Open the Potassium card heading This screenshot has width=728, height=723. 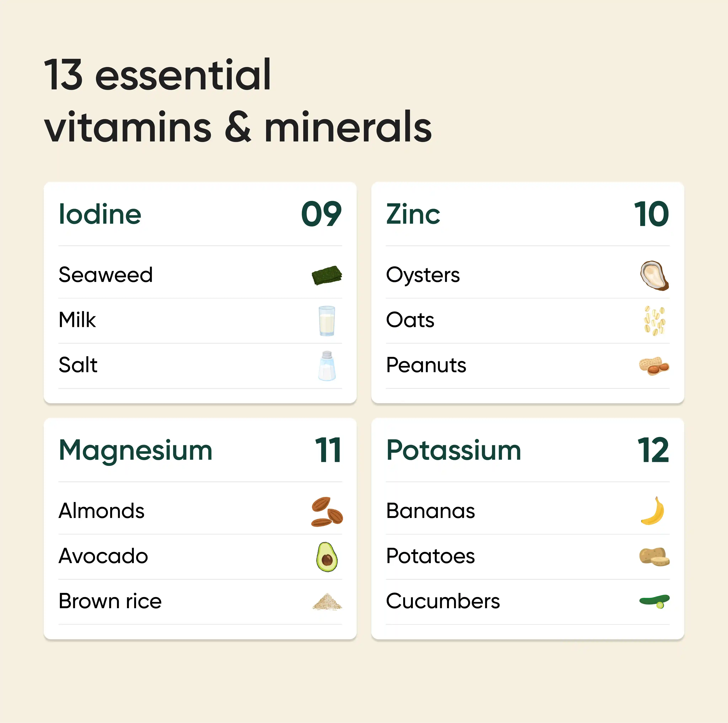[454, 450]
